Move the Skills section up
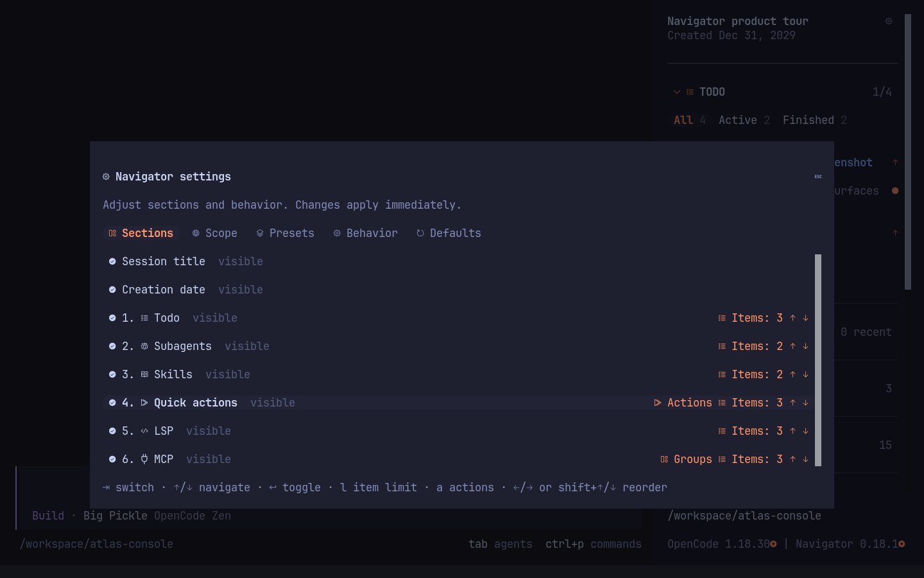This screenshot has width=924, height=578. point(792,374)
